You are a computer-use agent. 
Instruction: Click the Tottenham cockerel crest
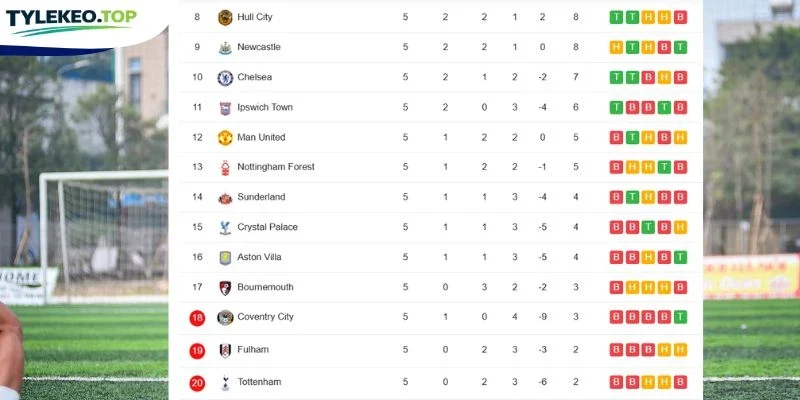pos(225,383)
